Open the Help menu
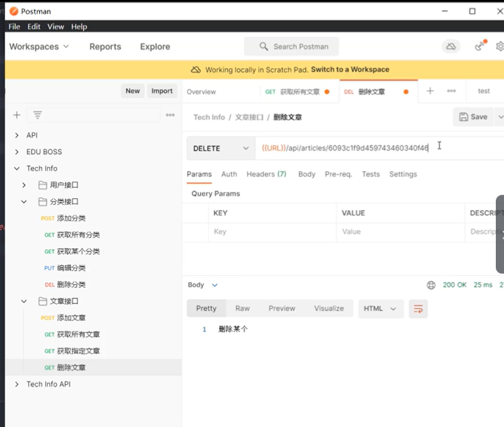 tap(79, 26)
